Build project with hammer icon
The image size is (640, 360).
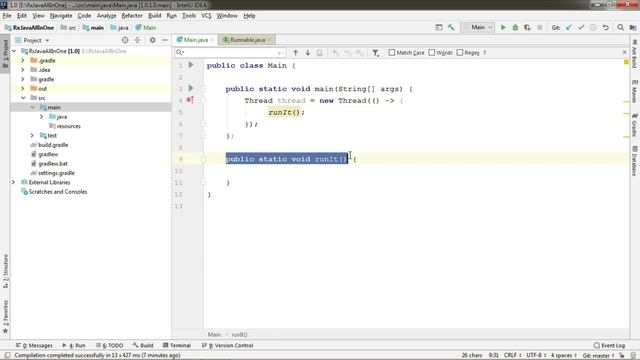pos(451,27)
